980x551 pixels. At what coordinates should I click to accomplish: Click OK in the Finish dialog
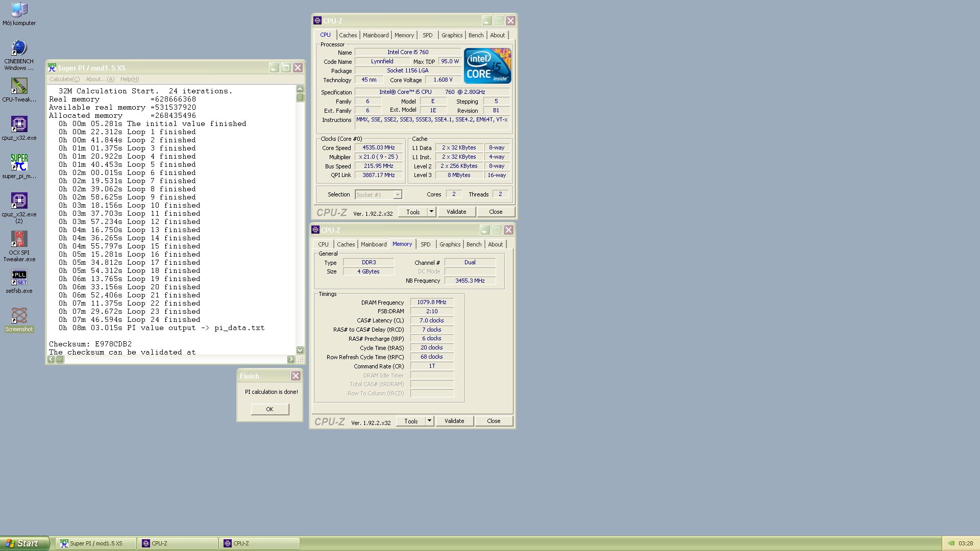(269, 409)
